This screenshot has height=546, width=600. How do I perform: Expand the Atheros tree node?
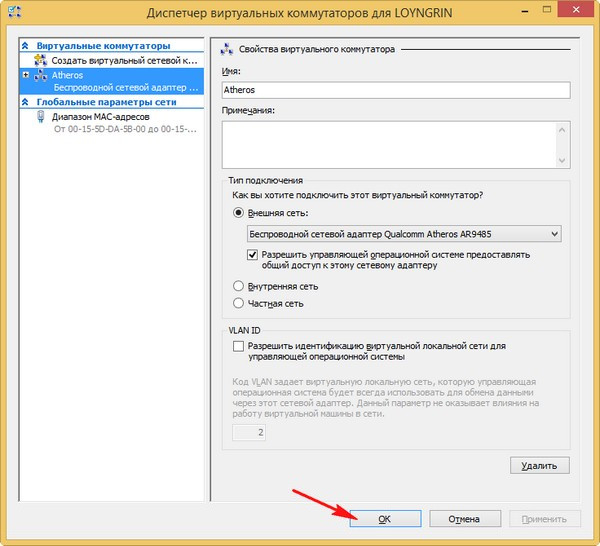click(25, 74)
